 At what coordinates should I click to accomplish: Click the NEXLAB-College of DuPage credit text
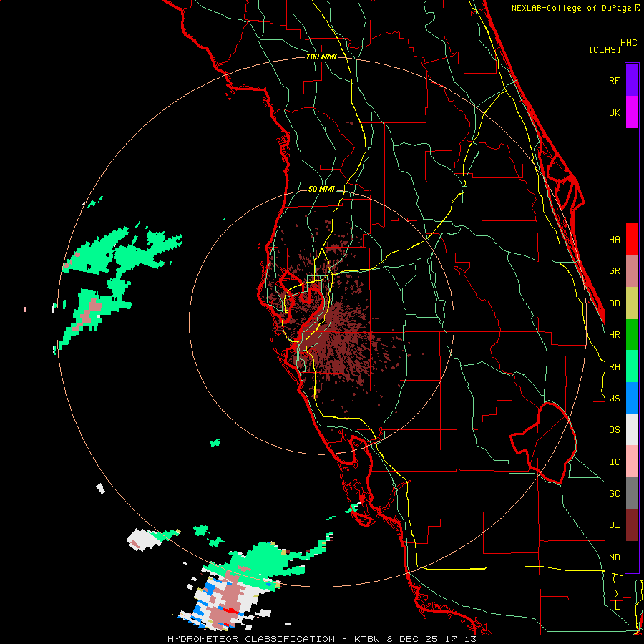coord(571,8)
